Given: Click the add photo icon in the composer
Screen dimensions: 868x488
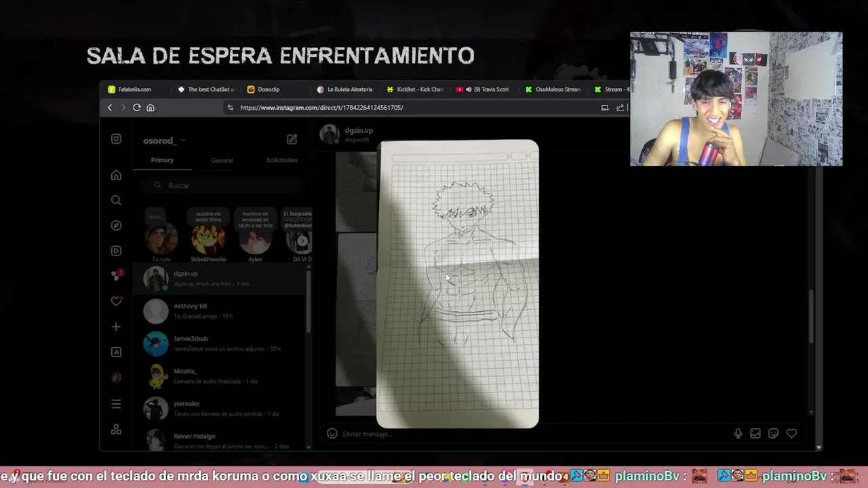Looking at the screenshot, I should 755,434.
